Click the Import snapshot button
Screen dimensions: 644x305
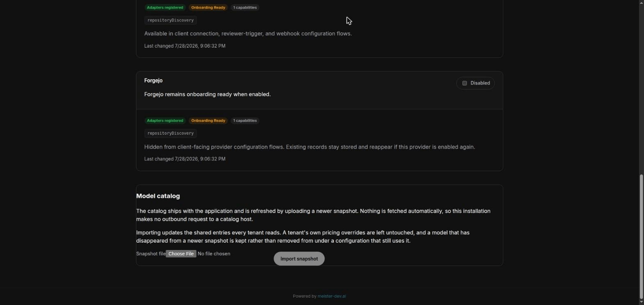(x=299, y=259)
